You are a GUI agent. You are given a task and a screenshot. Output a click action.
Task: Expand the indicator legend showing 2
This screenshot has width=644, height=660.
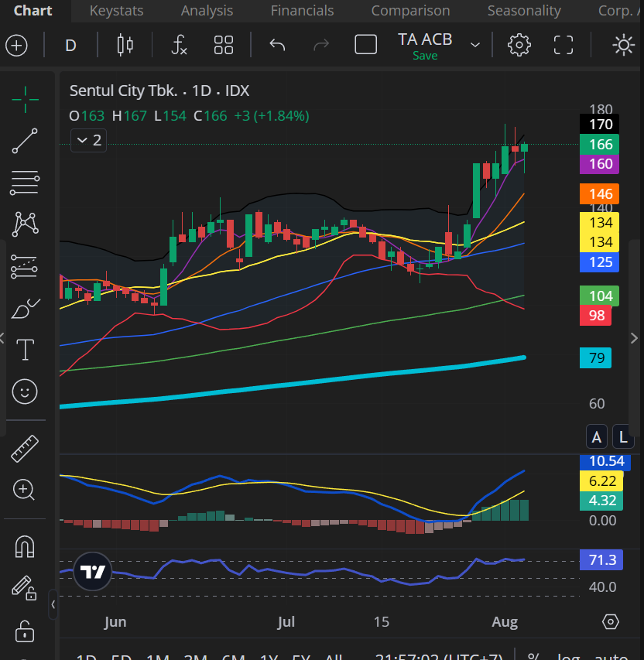pos(89,140)
